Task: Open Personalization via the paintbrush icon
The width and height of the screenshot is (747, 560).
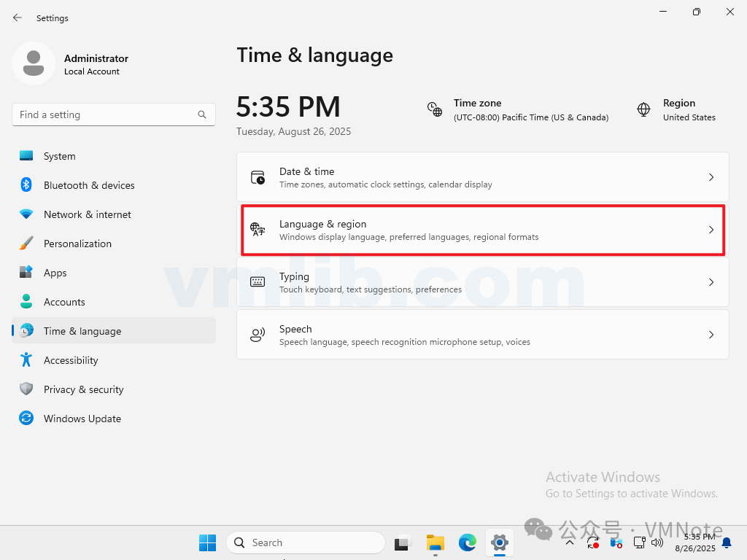Action: [26, 244]
